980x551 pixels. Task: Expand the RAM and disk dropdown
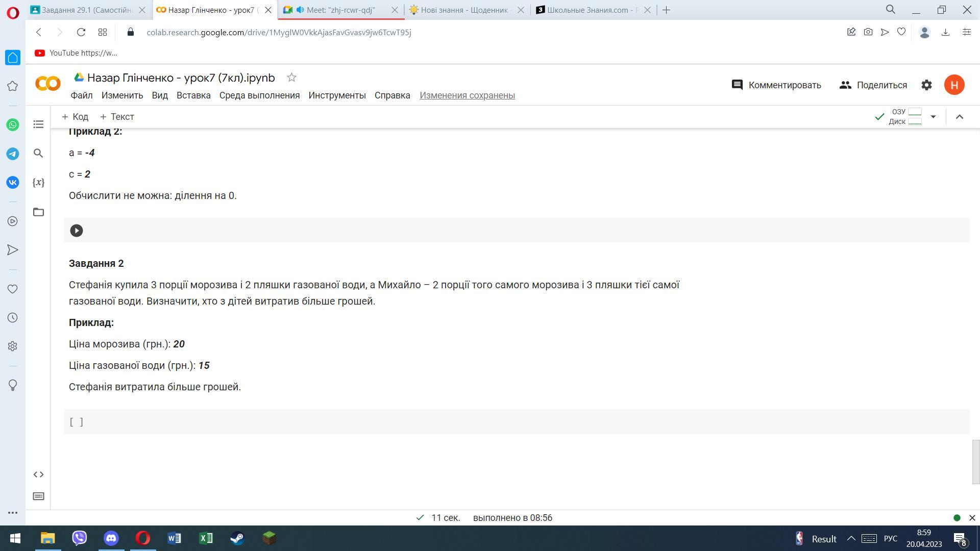[x=933, y=117]
